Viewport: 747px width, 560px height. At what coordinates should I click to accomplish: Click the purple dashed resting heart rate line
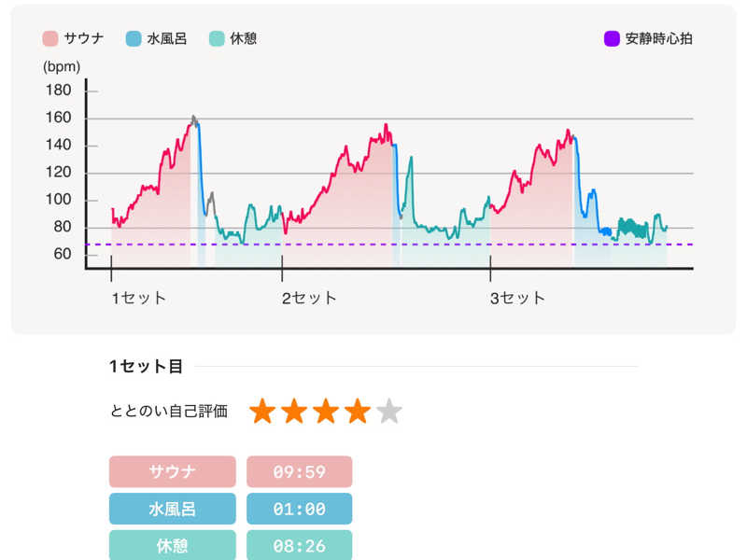coord(389,245)
